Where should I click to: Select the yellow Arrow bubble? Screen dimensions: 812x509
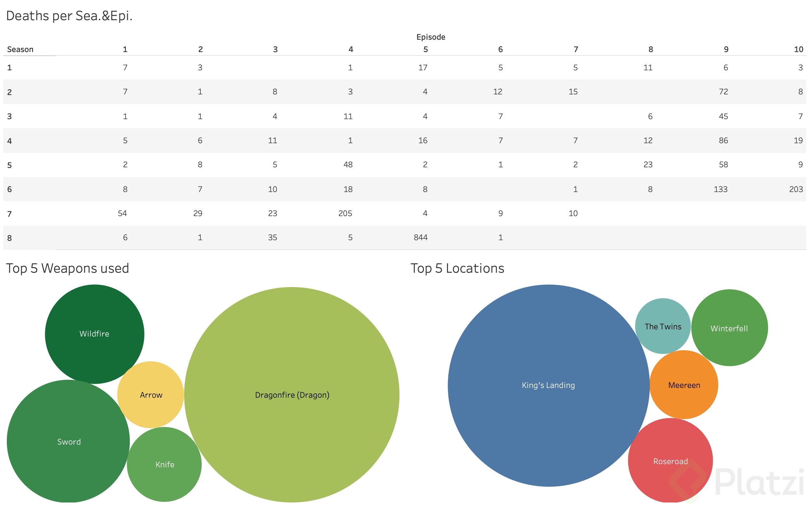151,394
